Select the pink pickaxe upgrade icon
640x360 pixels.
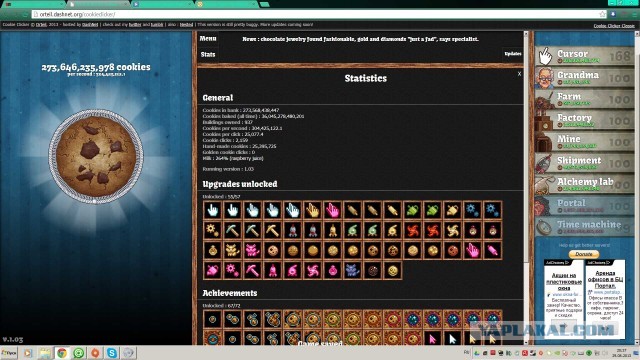click(252, 270)
